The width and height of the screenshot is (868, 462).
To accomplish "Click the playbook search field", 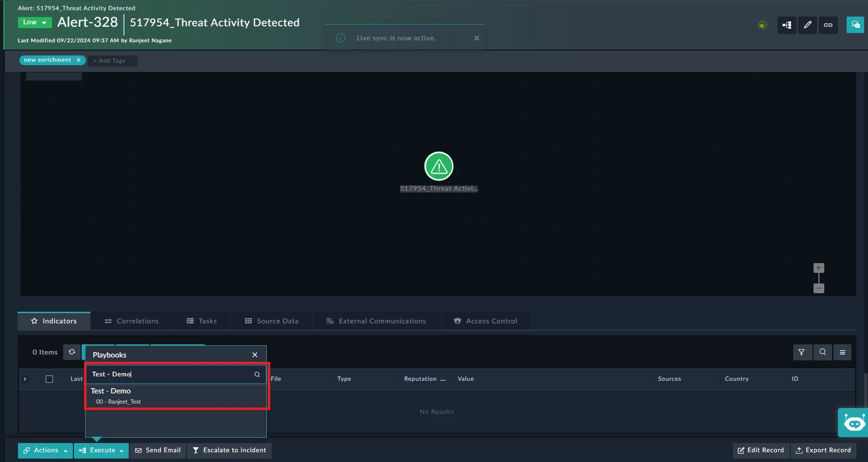I will tap(171, 374).
